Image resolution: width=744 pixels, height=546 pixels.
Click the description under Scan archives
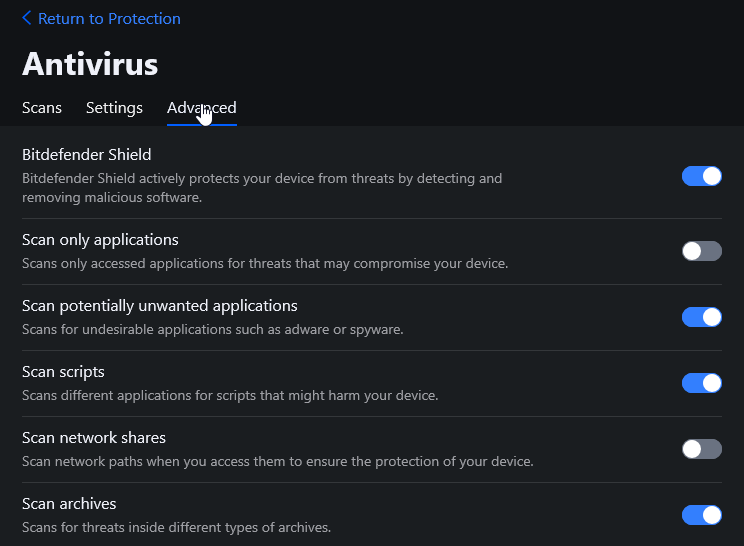[x=176, y=527]
